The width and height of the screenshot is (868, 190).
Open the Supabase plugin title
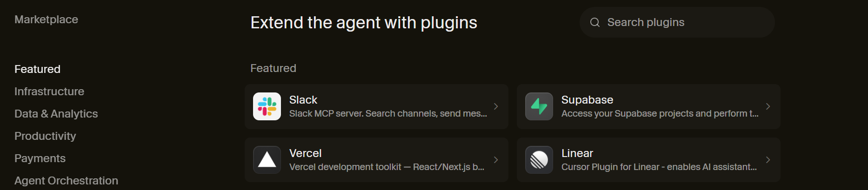587,100
